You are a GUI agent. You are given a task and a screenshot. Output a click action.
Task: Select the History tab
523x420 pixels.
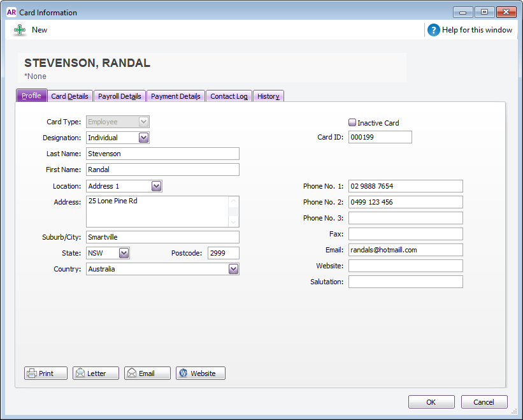tap(268, 96)
